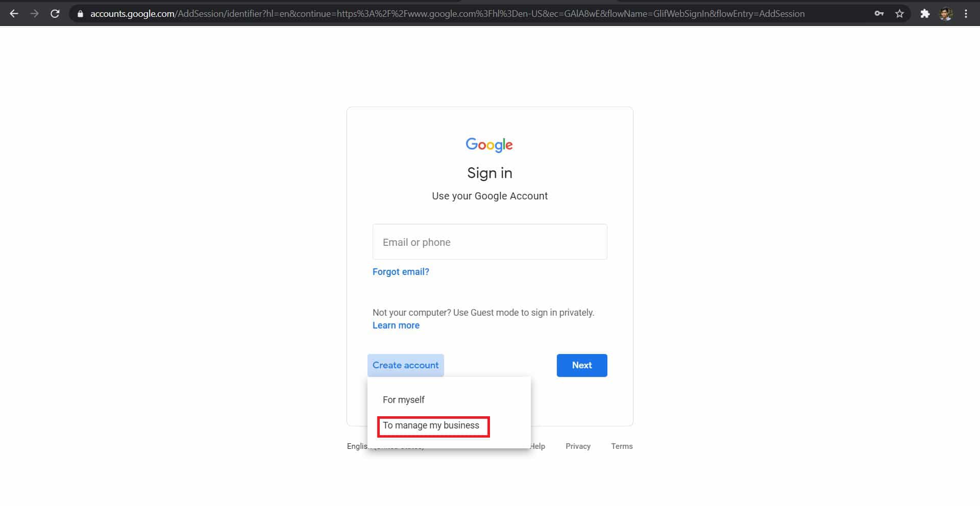The width and height of the screenshot is (980, 506).
Task: Click Next to continue signing in
Action: [581, 365]
